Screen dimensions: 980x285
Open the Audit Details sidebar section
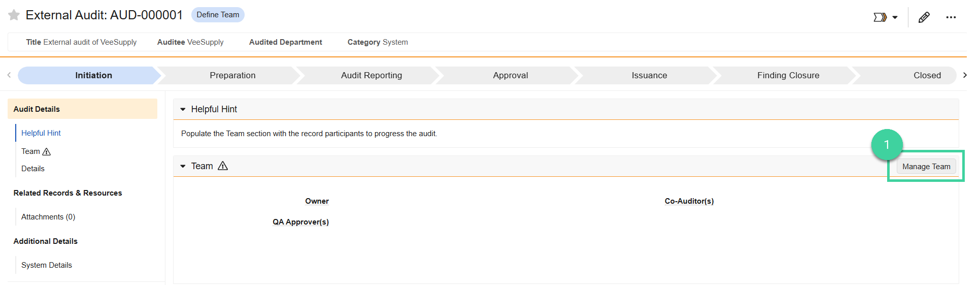tap(82, 109)
